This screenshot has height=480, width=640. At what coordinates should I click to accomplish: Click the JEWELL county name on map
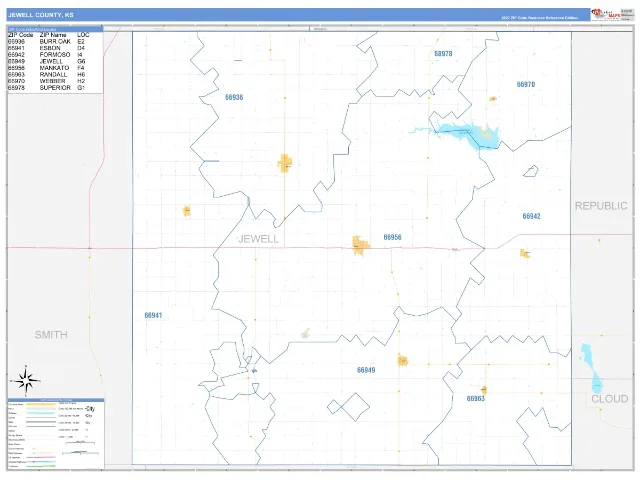[x=258, y=239]
